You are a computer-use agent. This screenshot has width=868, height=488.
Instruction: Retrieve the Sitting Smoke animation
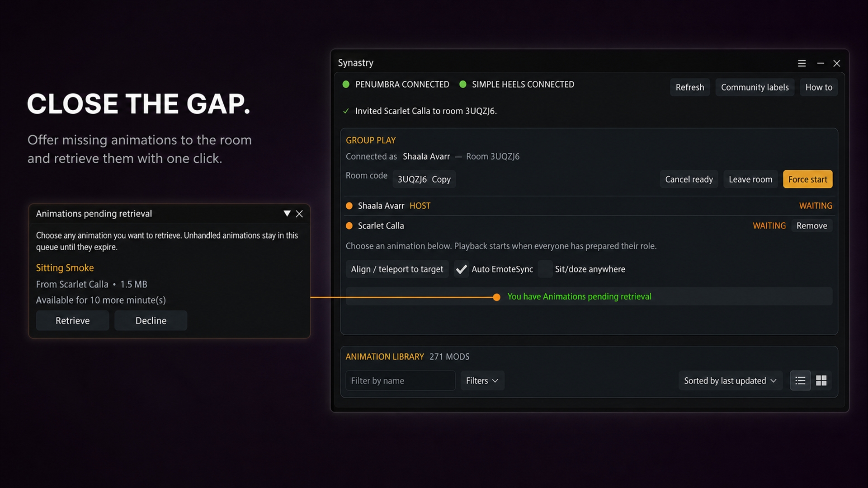(x=72, y=320)
